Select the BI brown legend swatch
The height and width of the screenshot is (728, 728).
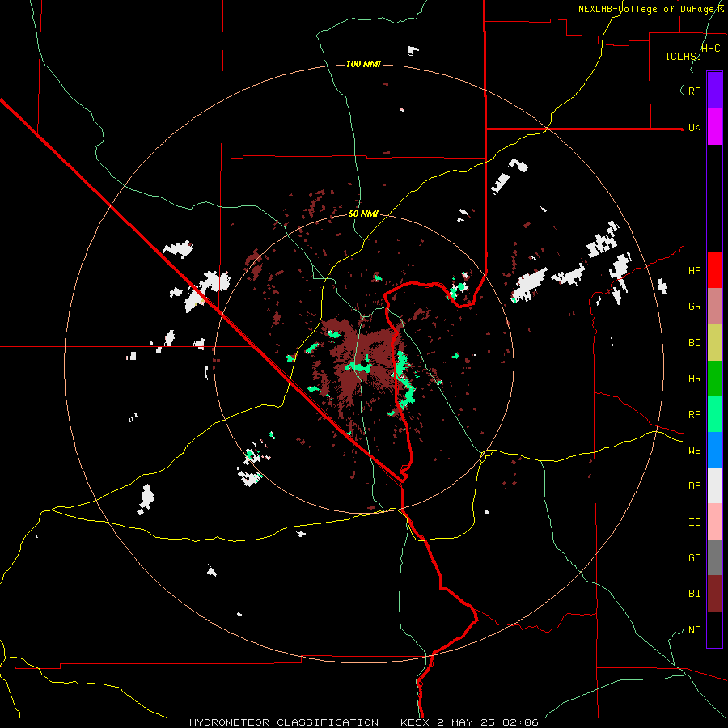click(714, 594)
